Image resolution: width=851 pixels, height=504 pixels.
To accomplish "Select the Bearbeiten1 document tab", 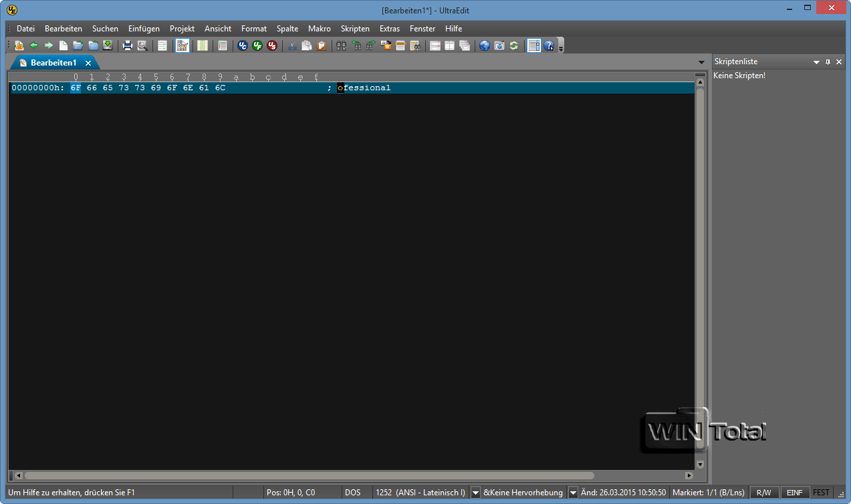I will [x=53, y=62].
